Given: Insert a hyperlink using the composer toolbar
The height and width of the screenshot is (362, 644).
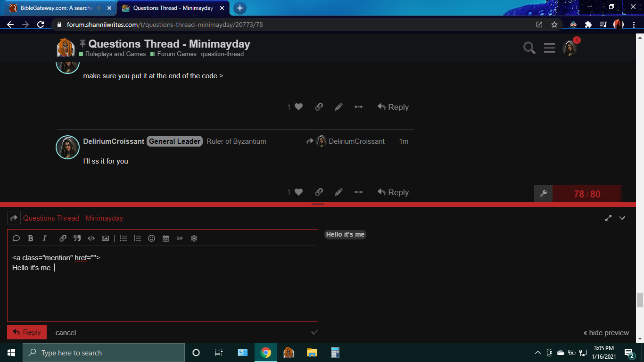Looking at the screenshot, I should 63,239.
